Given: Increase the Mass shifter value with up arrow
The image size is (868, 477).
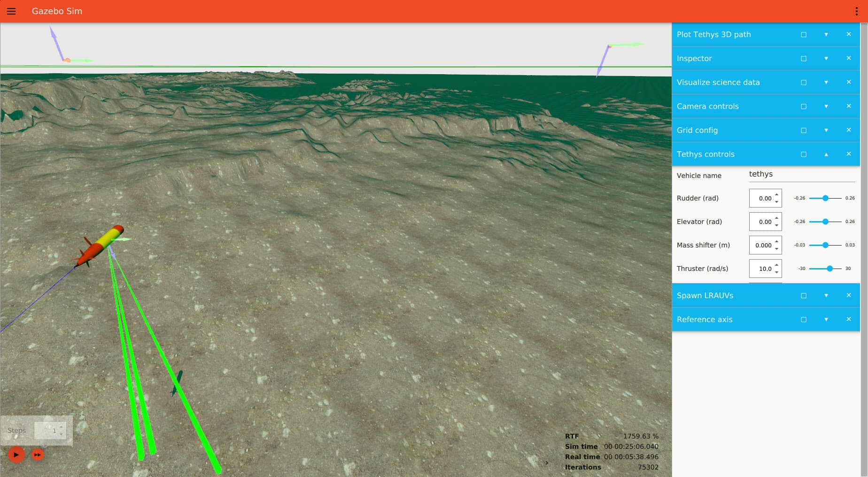Looking at the screenshot, I should [777, 241].
